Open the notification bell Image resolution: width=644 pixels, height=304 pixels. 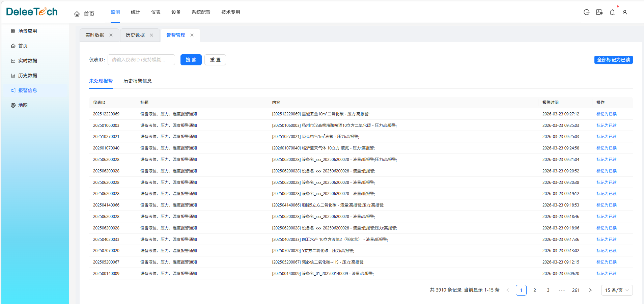coord(612,12)
